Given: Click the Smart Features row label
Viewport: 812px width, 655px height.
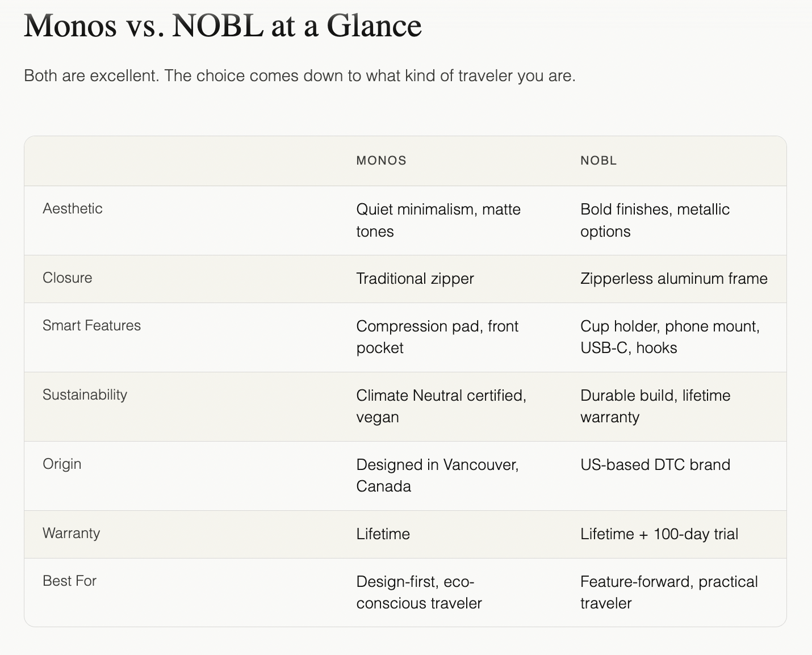Looking at the screenshot, I should coord(91,325).
